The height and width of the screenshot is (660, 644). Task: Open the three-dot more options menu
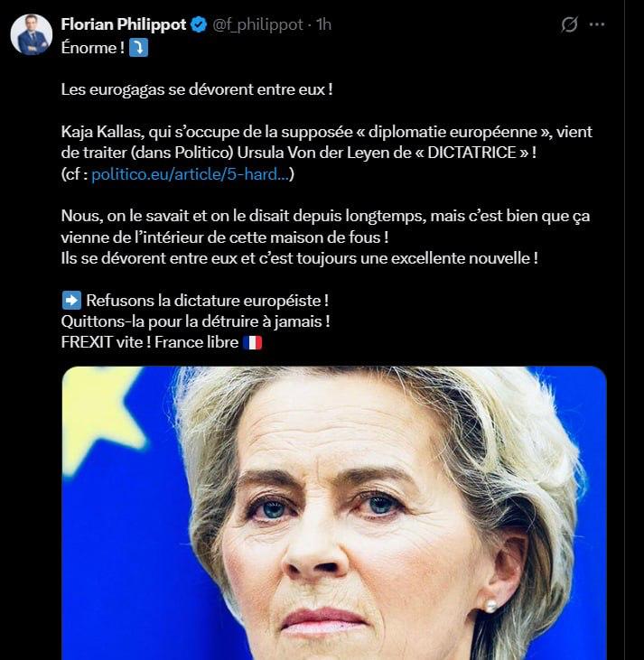coord(596,25)
